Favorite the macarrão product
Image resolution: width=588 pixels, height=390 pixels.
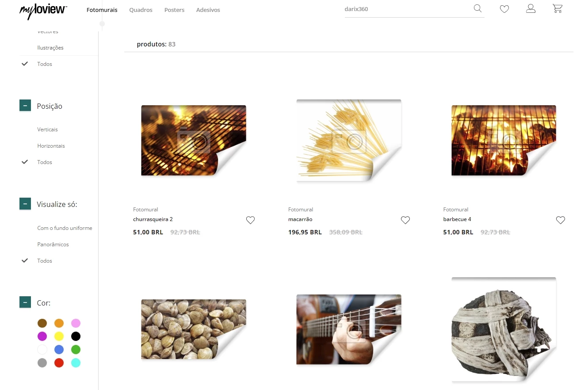coord(405,220)
